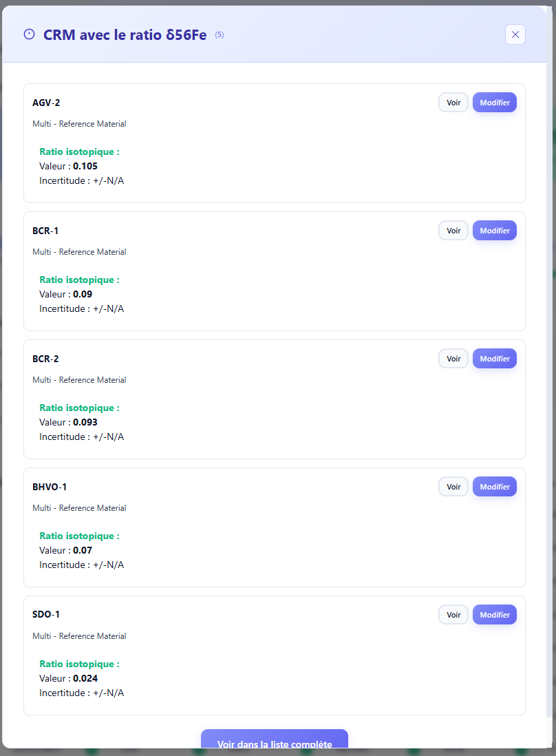556x756 pixels.
Task: Open the Voir view for AGV-2
Action: coord(453,102)
